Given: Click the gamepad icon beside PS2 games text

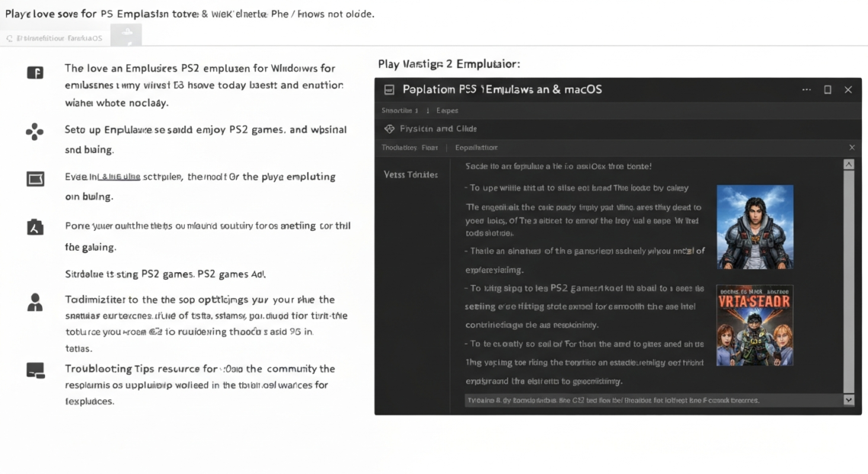Looking at the screenshot, I should 34,132.
